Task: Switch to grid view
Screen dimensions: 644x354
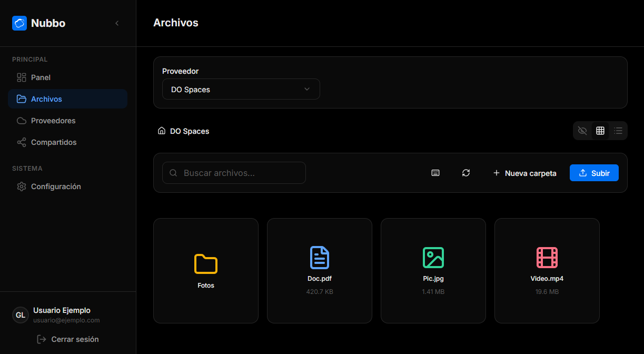Action: pos(600,130)
